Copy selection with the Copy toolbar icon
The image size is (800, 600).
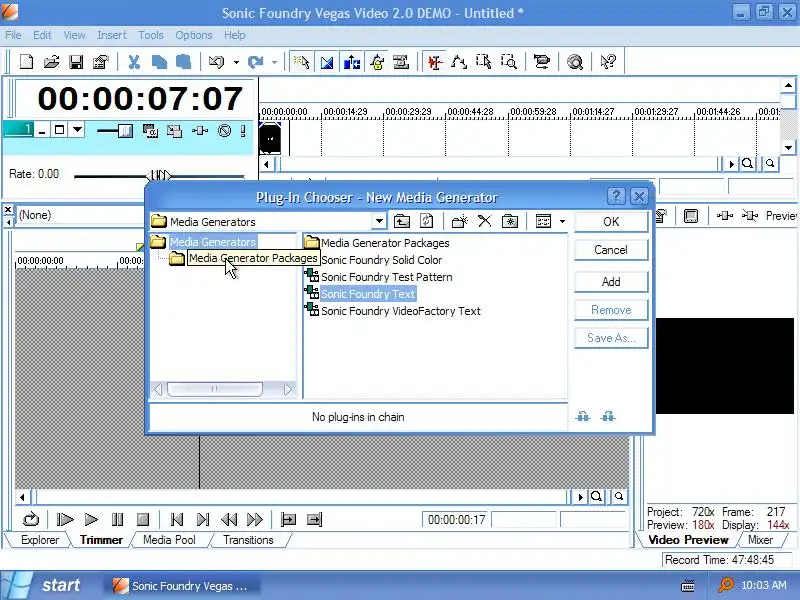pyautogui.click(x=159, y=62)
